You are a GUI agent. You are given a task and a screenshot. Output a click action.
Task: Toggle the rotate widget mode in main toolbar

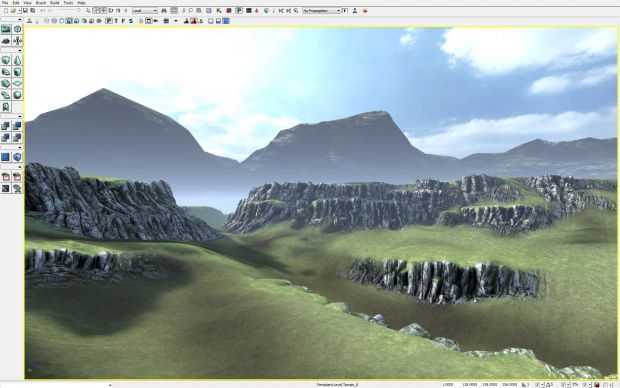[111, 11]
